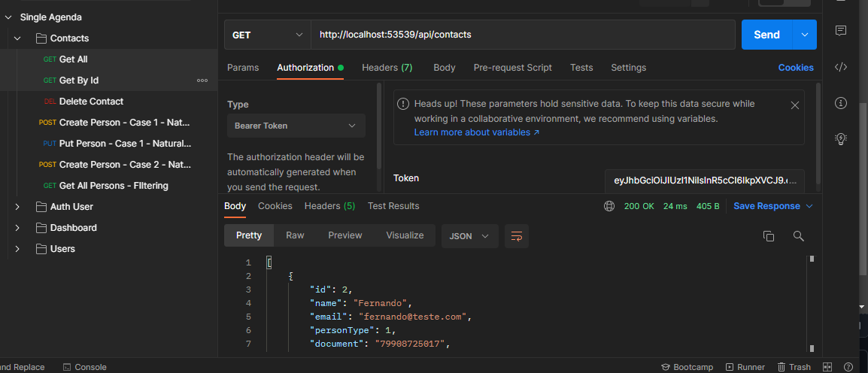Viewport: 868px width, 373px height.
Task: Switch to the Params tab
Action: pyautogui.click(x=243, y=68)
